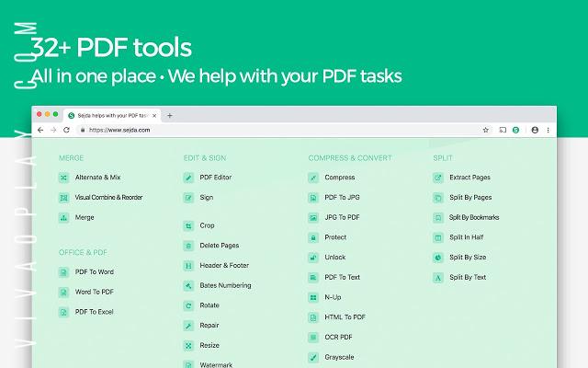Click the Split In Half icon

pos(438,237)
